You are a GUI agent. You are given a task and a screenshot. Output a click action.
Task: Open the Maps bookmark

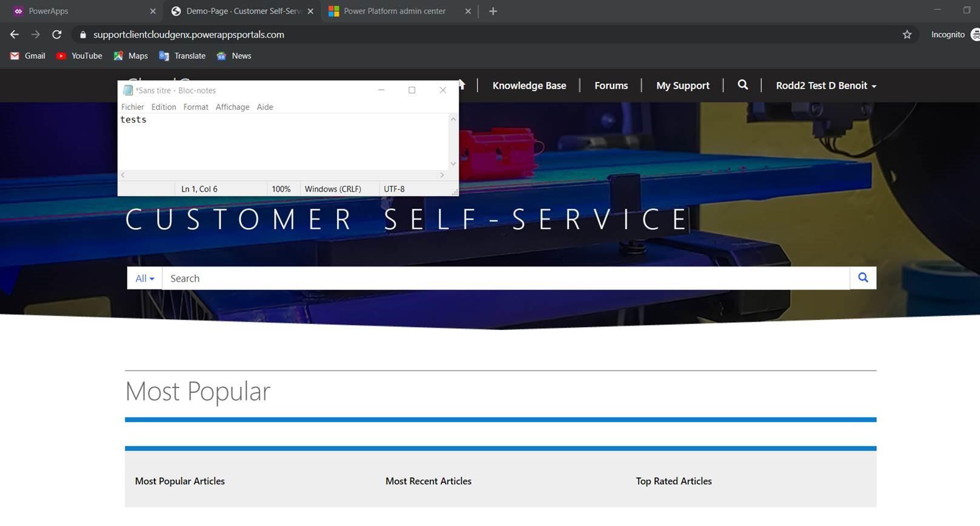(x=131, y=56)
